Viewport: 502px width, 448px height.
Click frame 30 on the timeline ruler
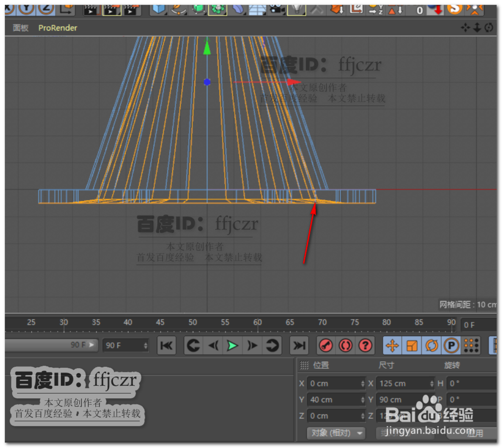coord(63,322)
